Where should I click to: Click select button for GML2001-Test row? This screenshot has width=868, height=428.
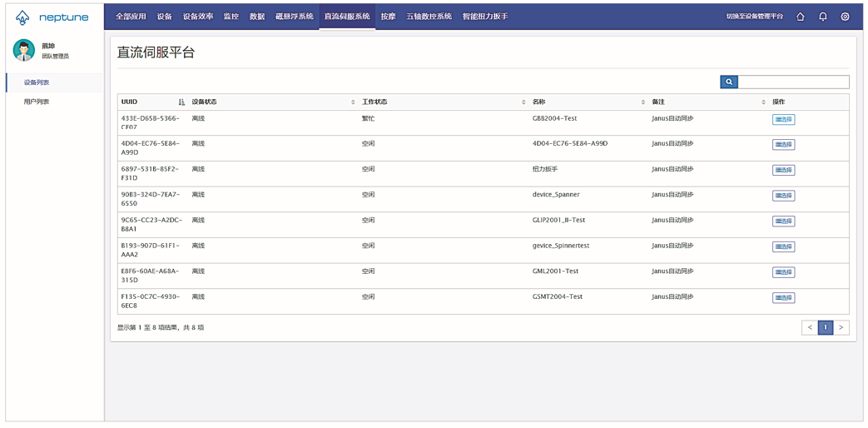[783, 271]
